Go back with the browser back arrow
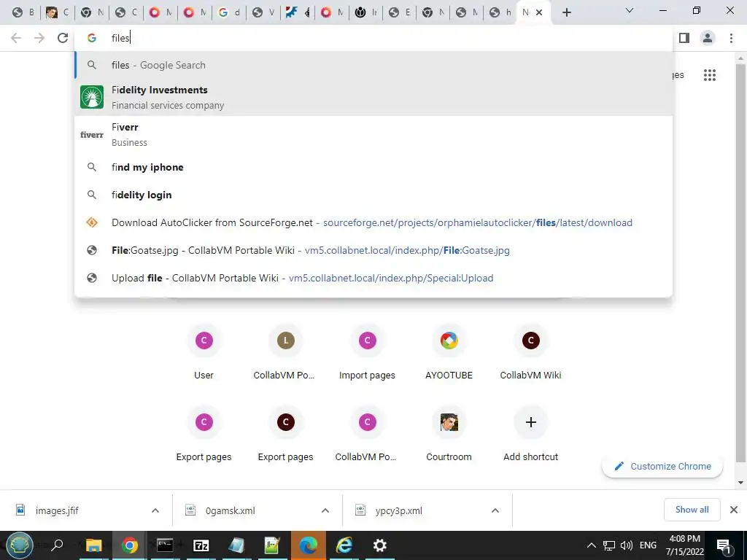The height and width of the screenshot is (560, 747). (16, 38)
